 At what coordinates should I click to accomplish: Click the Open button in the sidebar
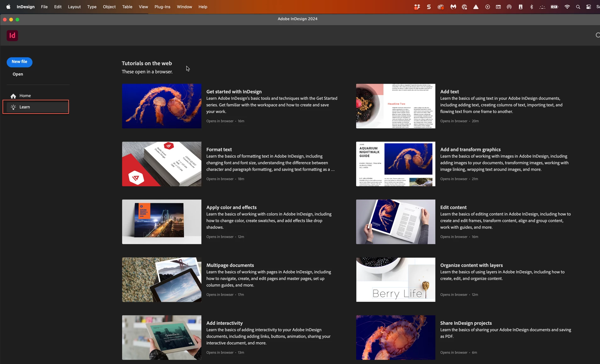[x=18, y=74]
